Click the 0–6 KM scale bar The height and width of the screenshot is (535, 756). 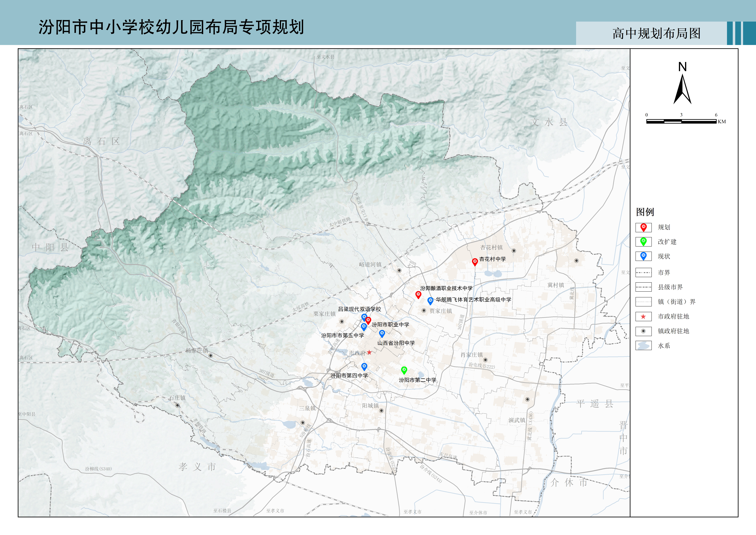(682, 122)
